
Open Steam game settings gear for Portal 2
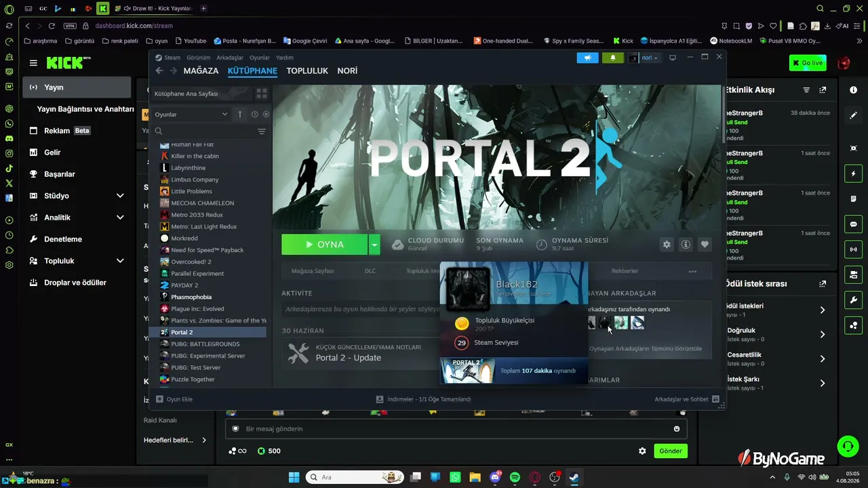coord(667,245)
